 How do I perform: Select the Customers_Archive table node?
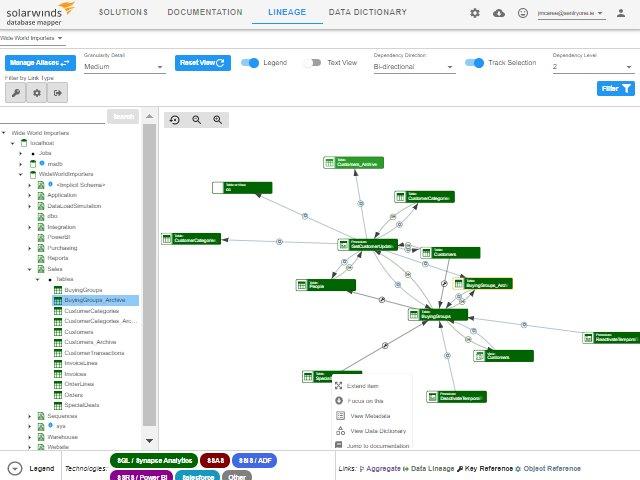353,162
